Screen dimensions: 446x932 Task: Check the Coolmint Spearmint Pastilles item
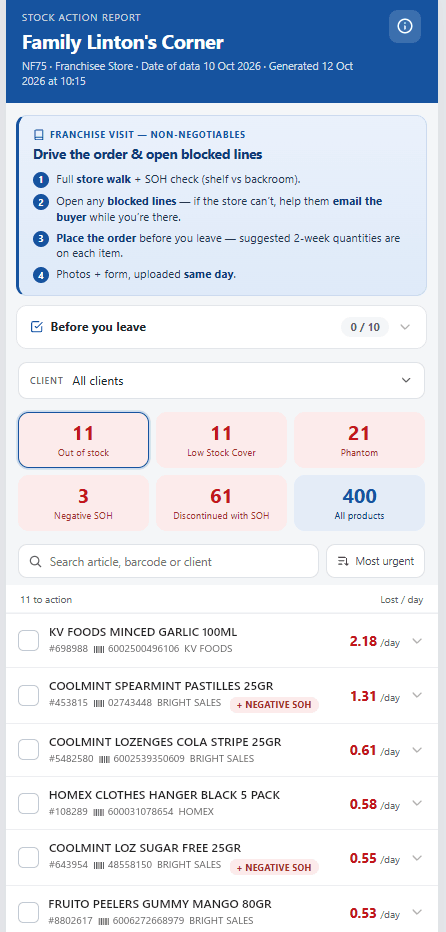click(x=29, y=695)
